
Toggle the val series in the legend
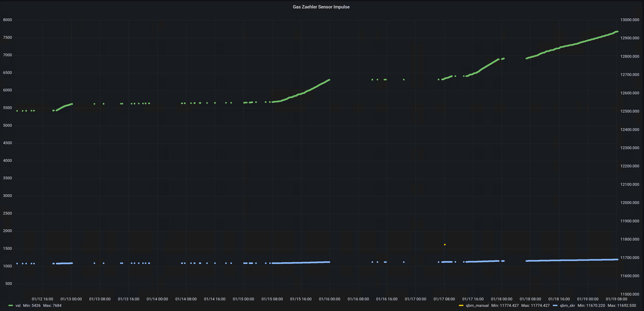pyautogui.click(x=19, y=305)
